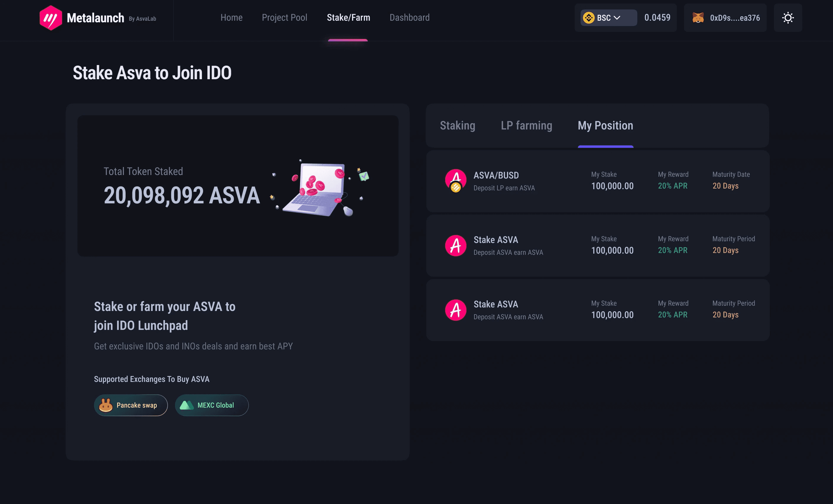The image size is (833, 504).
Task: Select the My Position tab
Action: (605, 126)
